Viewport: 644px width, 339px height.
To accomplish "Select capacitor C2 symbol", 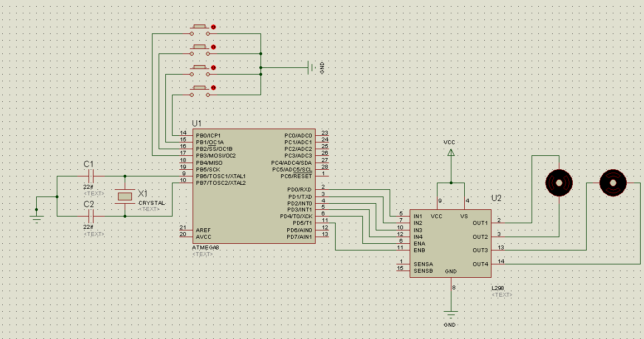I will (x=91, y=216).
